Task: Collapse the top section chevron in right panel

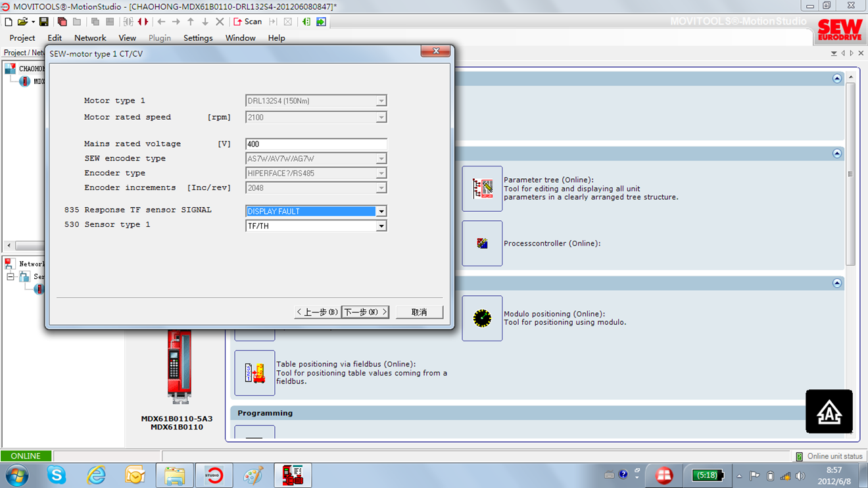Action: [836, 78]
